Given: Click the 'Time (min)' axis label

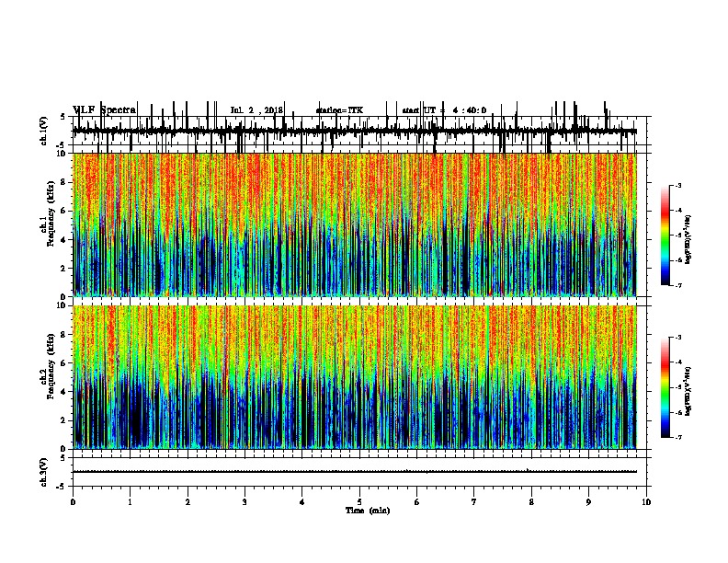Looking at the screenshot, I should pyautogui.click(x=368, y=511).
